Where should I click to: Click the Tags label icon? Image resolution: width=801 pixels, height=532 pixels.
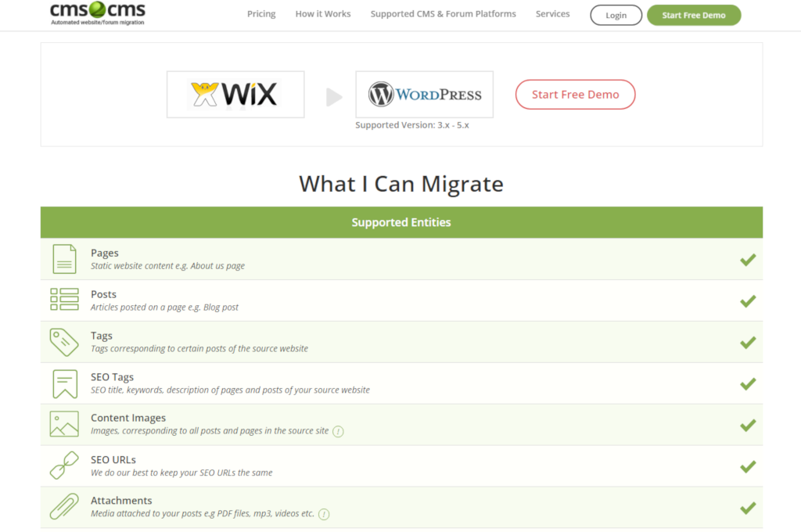pos(64,342)
